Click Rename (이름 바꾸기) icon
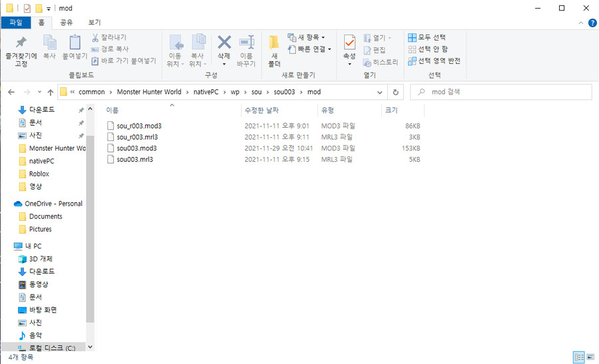The width and height of the screenshot is (599, 364). (246, 43)
